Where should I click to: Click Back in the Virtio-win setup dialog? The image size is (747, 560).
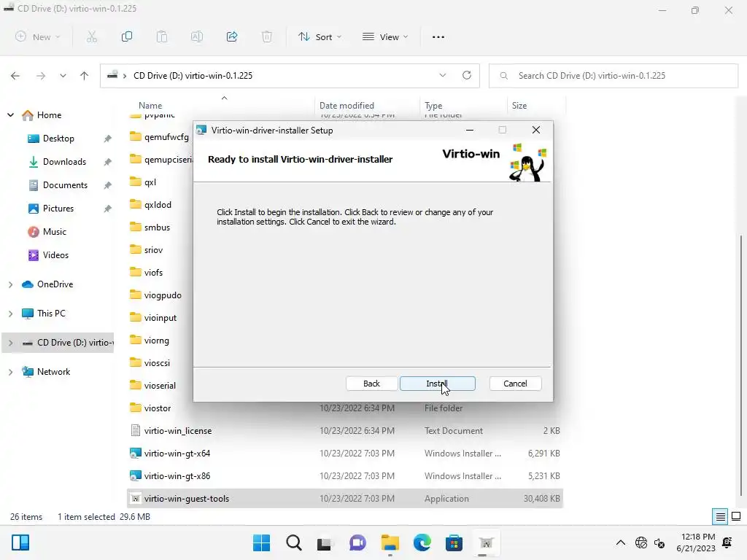[x=371, y=384]
